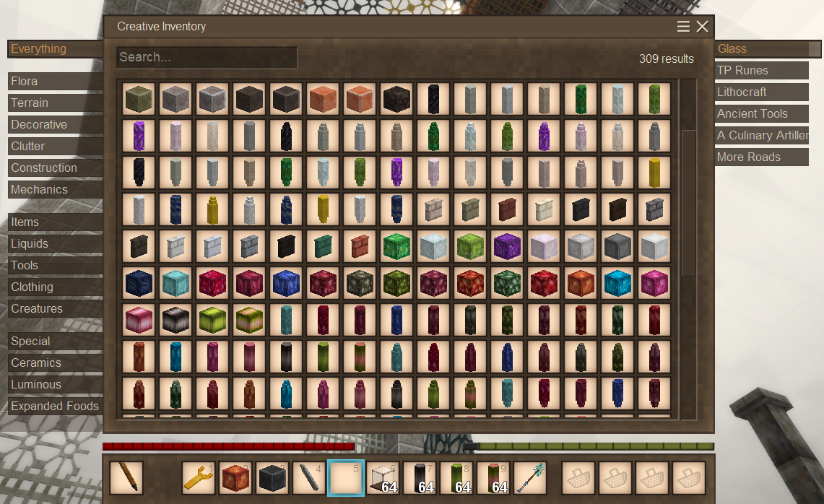Screen dimensions: 824x504
Task: Open the TP Runes tab
Action: tap(761, 71)
